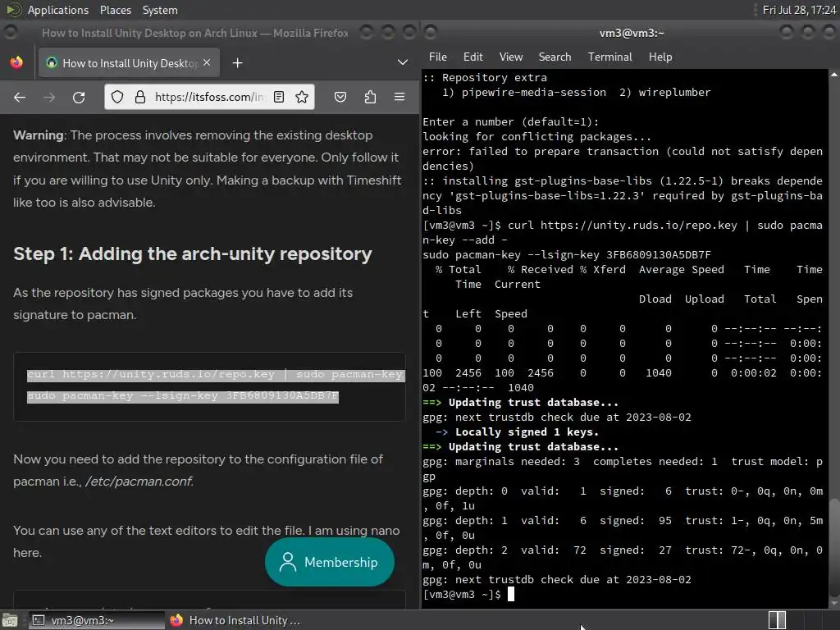The image size is (840, 630).
Task: Reload the page in Firefox
Action: (x=79, y=97)
